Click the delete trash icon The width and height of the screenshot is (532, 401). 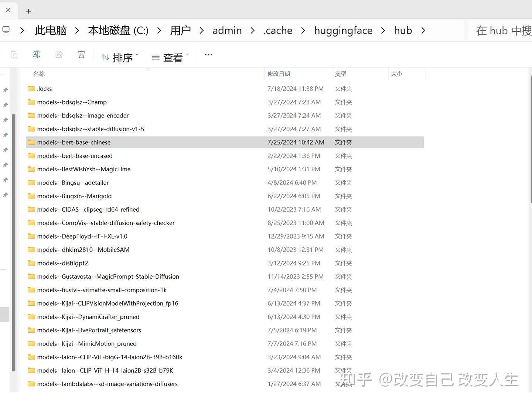click(82, 55)
